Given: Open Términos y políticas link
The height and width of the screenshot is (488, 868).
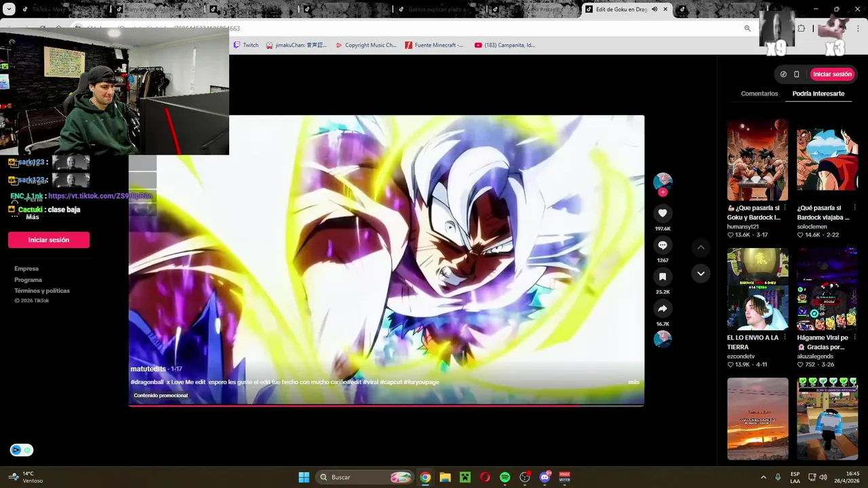Looking at the screenshot, I should point(42,291).
